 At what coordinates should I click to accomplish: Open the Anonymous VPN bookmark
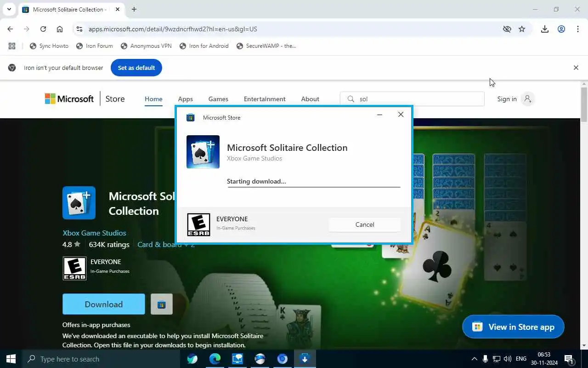tap(147, 46)
